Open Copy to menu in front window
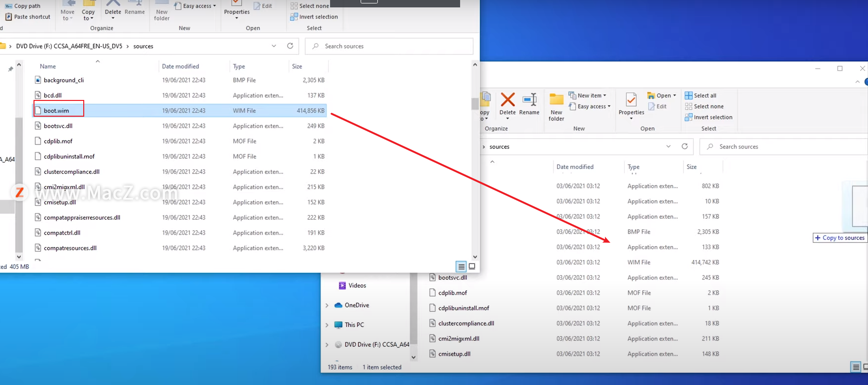The image size is (868, 385). (88, 11)
